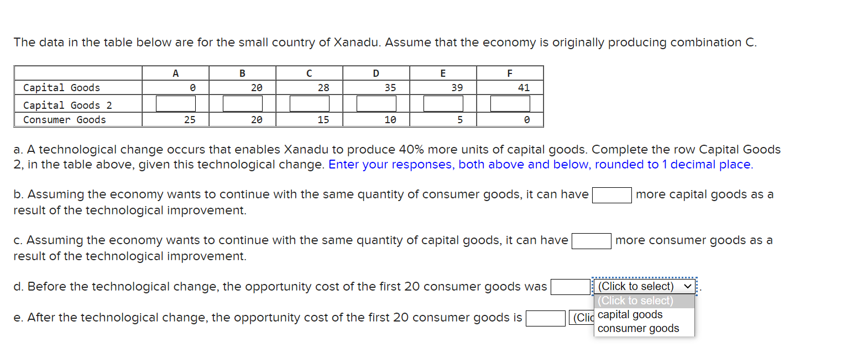Click the answer box in part c
The width and height of the screenshot is (868, 353).
click(592, 240)
